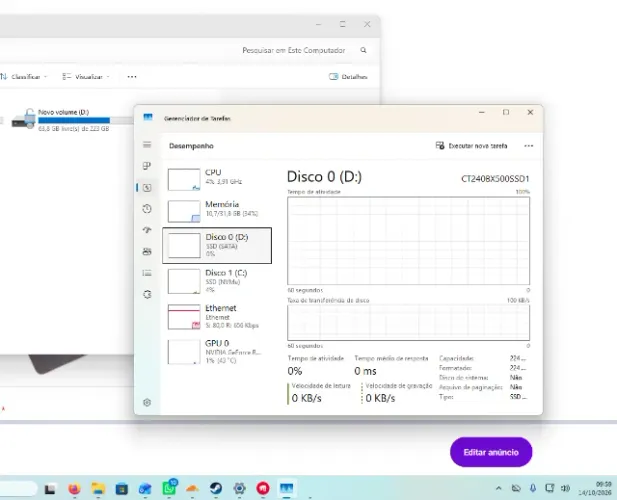Image resolution: width=617 pixels, height=500 pixels.
Task: Open the clock and date flyout
Action: click(595, 489)
